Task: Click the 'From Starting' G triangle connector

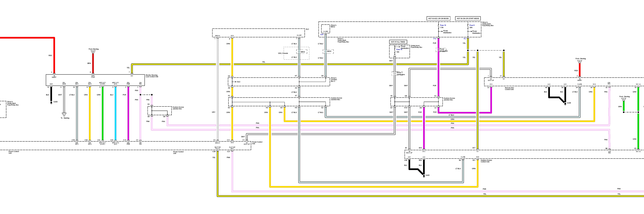Action: (579, 62)
